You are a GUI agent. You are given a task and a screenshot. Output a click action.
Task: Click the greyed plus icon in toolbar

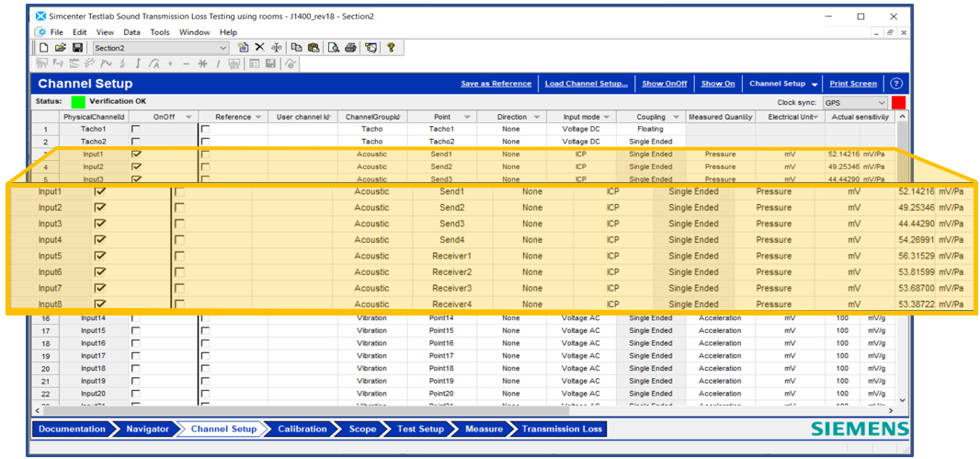click(x=170, y=63)
